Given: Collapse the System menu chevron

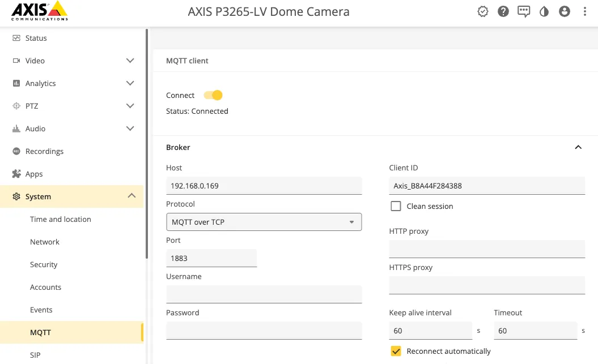Looking at the screenshot, I should 132,196.
